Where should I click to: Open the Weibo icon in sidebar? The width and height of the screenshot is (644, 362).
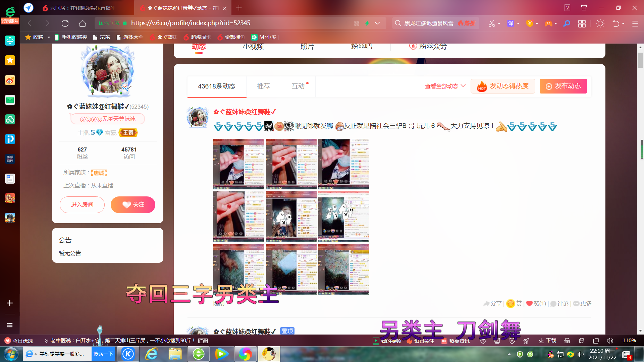tap(10, 80)
